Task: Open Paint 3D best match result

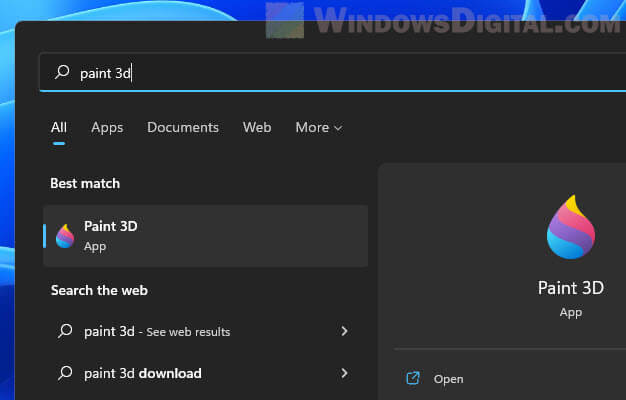Action: click(206, 236)
